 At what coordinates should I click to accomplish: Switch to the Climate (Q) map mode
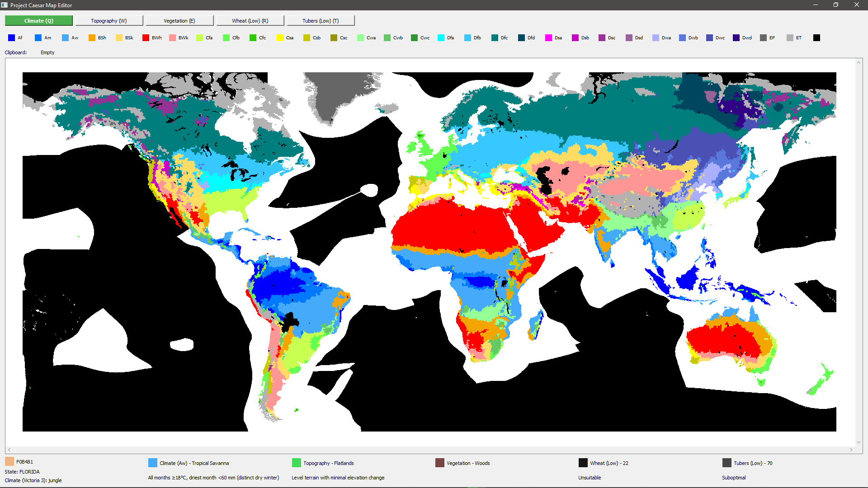click(x=39, y=21)
